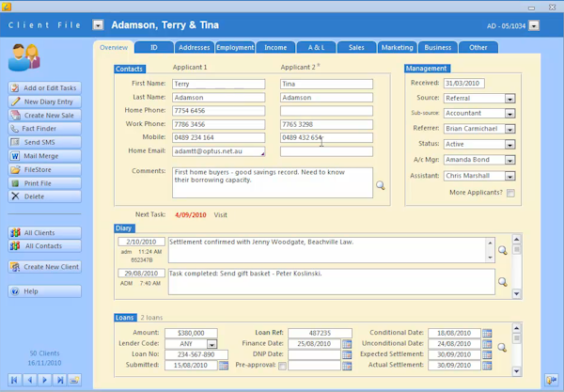
Task: Open magnifier icon in Loans section
Action: [502, 348]
